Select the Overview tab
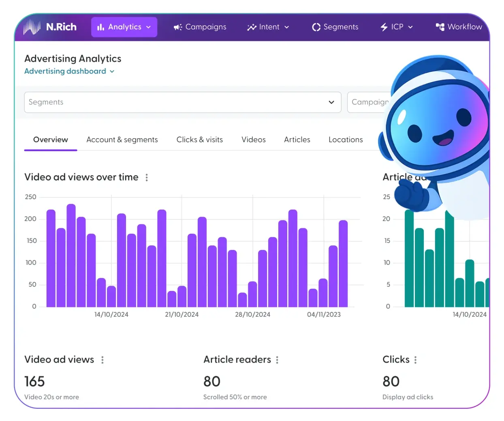Screen dimensions: 504x421 click(x=51, y=140)
